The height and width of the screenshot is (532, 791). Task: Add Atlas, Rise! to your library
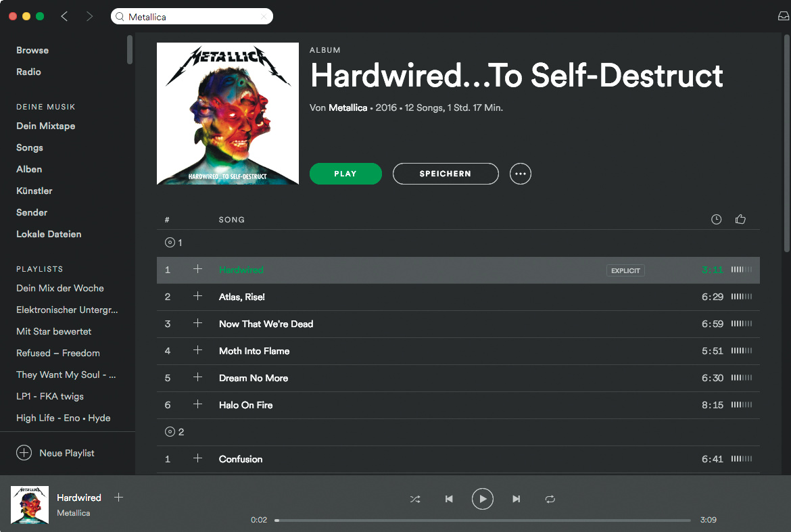tap(197, 296)
